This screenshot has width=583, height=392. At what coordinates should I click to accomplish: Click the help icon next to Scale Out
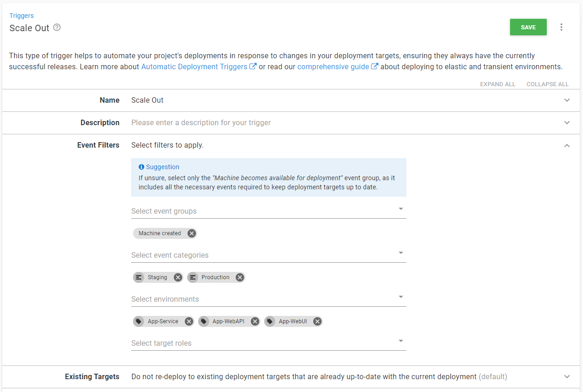click(x=57, y=28)
